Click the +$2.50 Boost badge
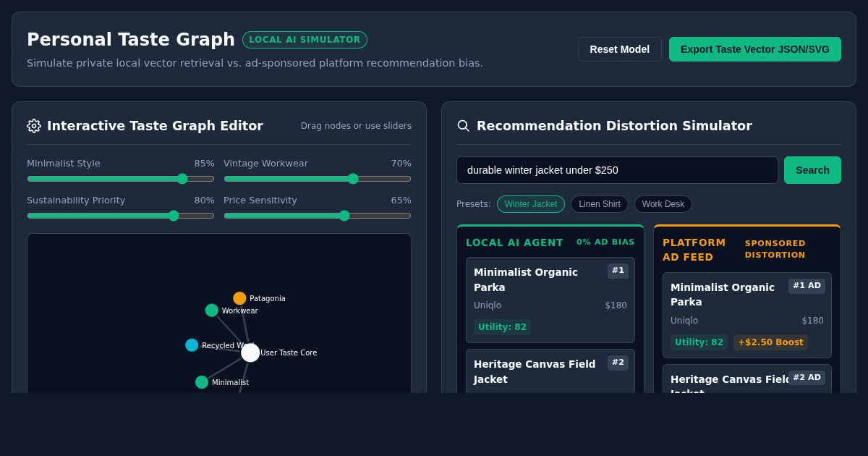The height and width of the screenshot is (456, 868). coord(770,342)
